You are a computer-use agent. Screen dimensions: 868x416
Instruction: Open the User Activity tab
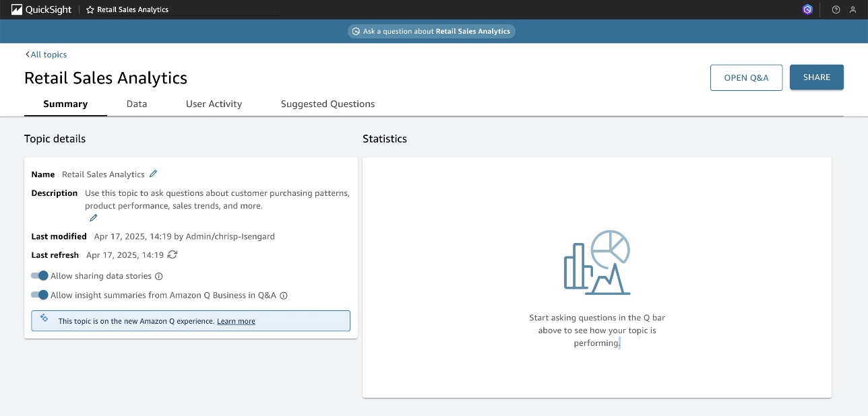click(214, 104)
